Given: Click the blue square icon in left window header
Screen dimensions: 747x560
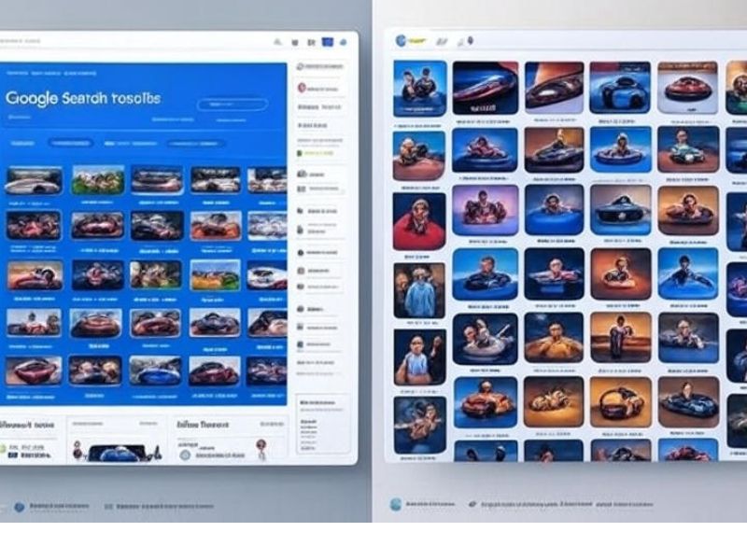Looking at the screenshot, I should coord(327,42).
